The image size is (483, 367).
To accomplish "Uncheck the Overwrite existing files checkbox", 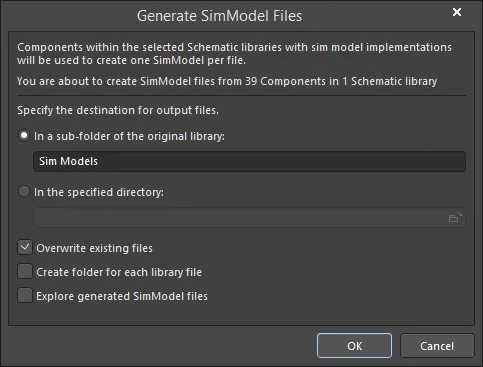I will point(25,248).
